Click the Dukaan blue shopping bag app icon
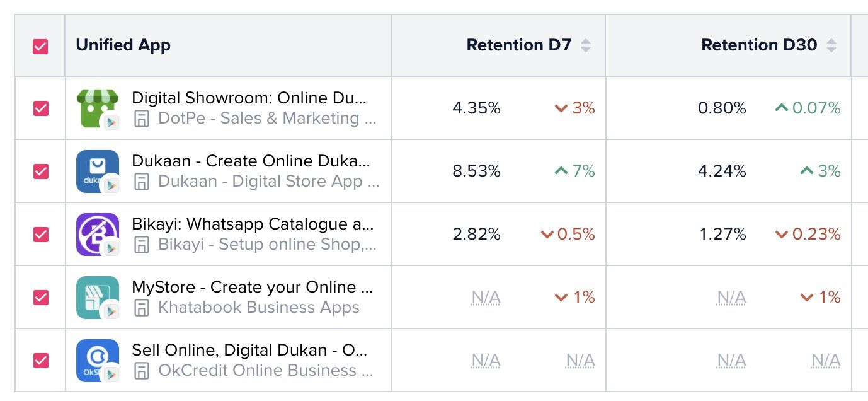The height and width of the screenshot is (401, 868). (97, 171)
